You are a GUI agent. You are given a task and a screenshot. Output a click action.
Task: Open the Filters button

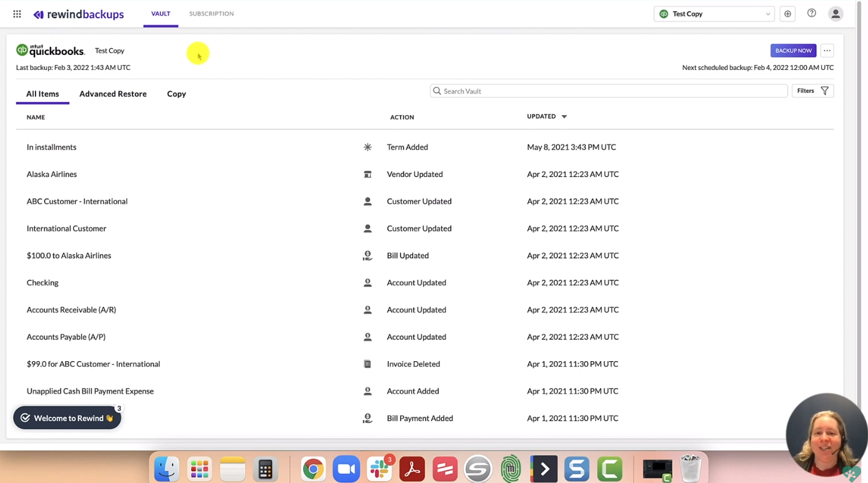click(x=812, y=91)
